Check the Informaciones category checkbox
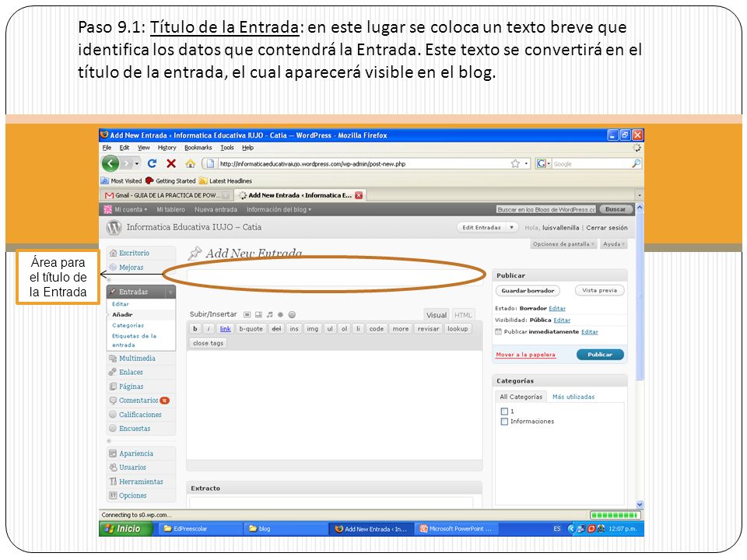The width and height of the screenshot is (747, 560). 504,422
